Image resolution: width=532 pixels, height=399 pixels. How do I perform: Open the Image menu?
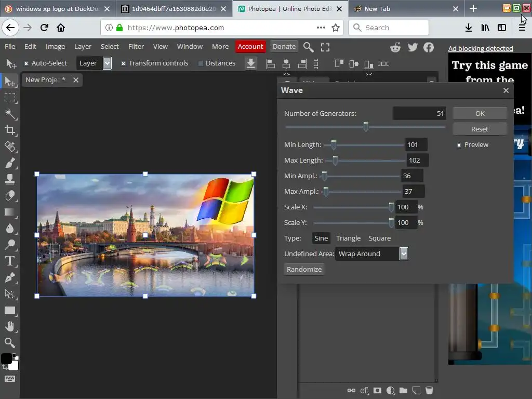tap(55, 46)
